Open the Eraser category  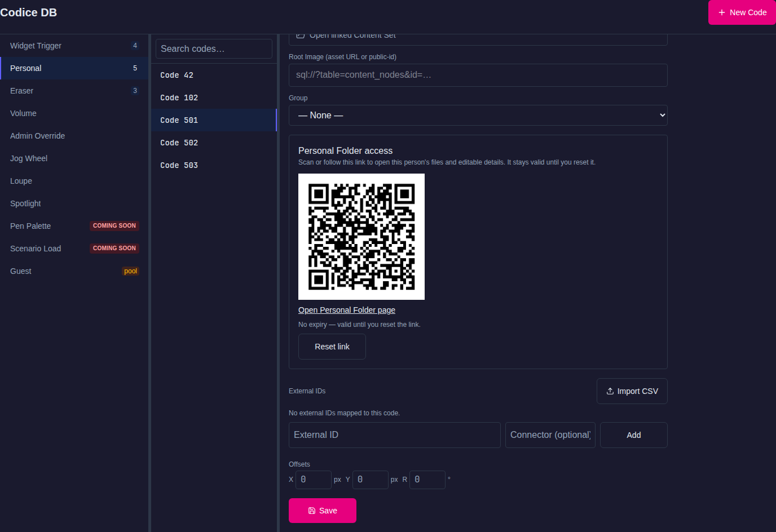74,91
